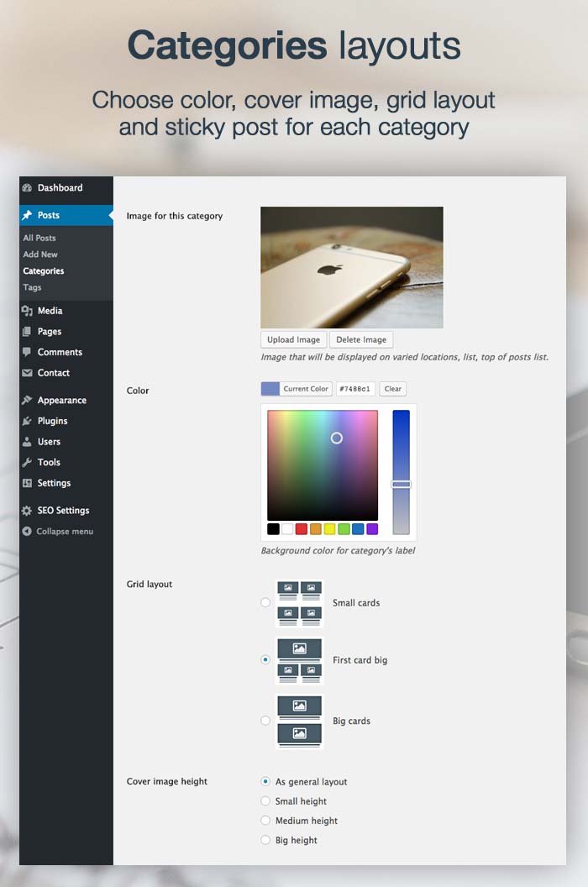Screen dimensions: 588x887
Task: Pick the orange color swatch
Action: coord(316,529)
